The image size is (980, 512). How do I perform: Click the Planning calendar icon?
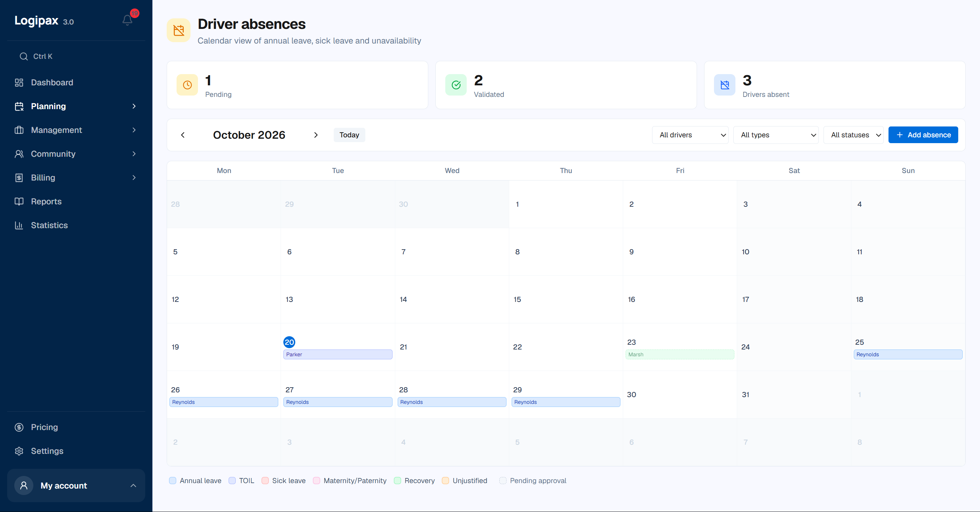[x=19, y=106]
